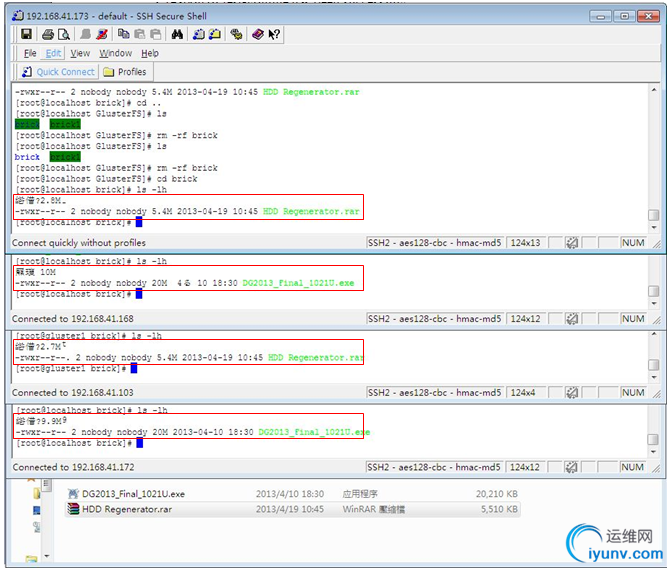Screen dimensions: 669x570
Task: Click status bar network icon in 192.168.41.173 window
Action: pos(571,243)
